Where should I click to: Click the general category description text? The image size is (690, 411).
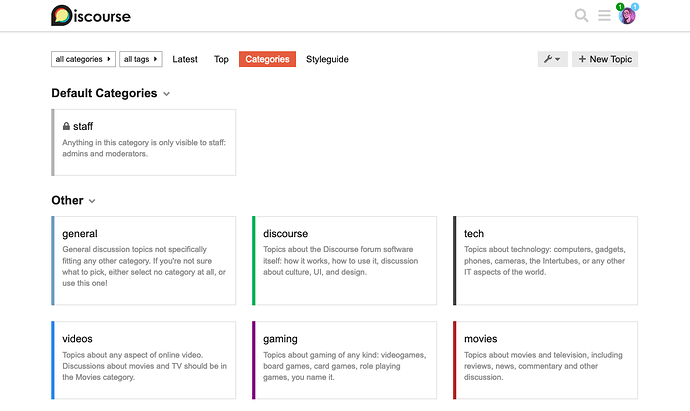(x=144, y=266)
